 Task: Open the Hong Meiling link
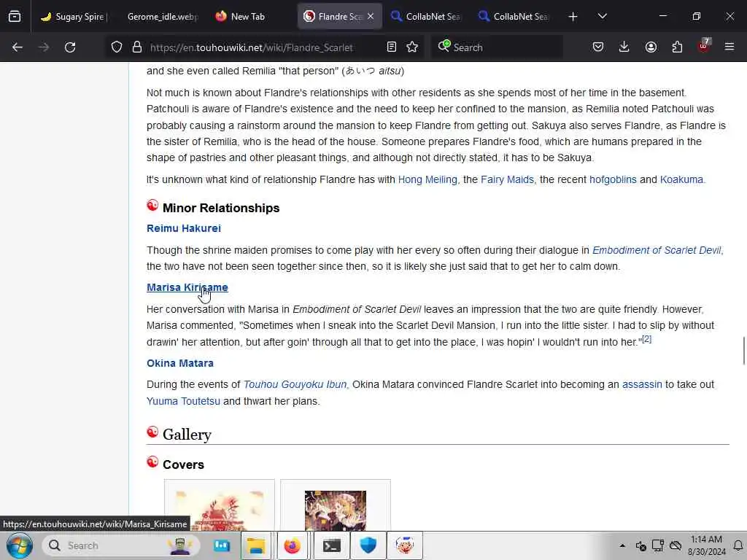point(427,179)
